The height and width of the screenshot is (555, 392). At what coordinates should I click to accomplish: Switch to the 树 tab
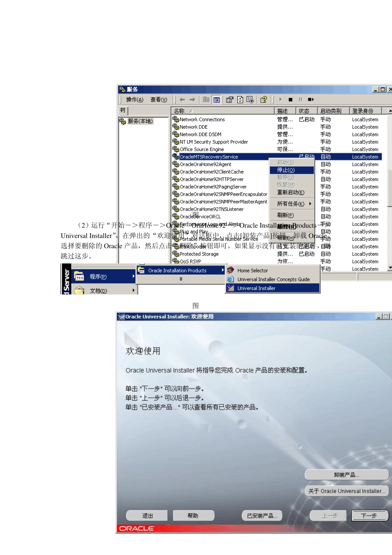(123, 111)
